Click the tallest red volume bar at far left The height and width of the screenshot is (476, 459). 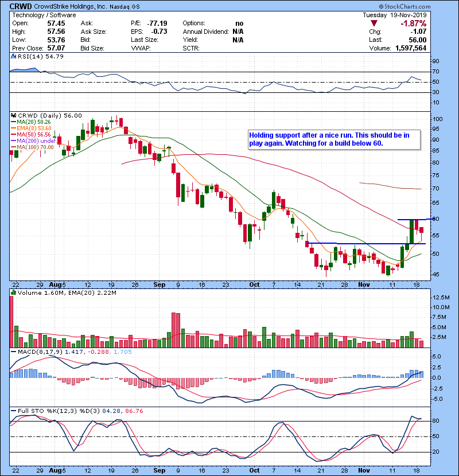click(x=11, y=322)
